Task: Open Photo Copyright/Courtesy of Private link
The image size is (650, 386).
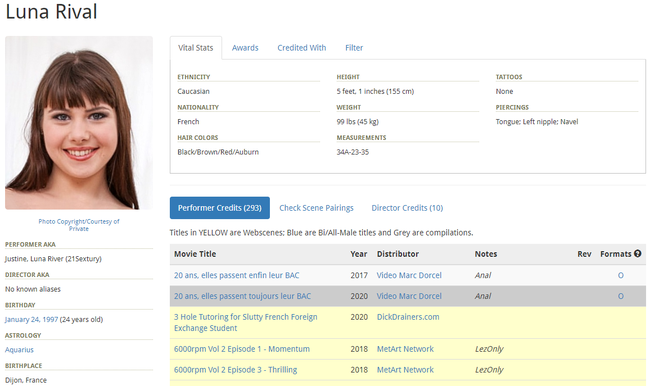Action: (79, 225)
